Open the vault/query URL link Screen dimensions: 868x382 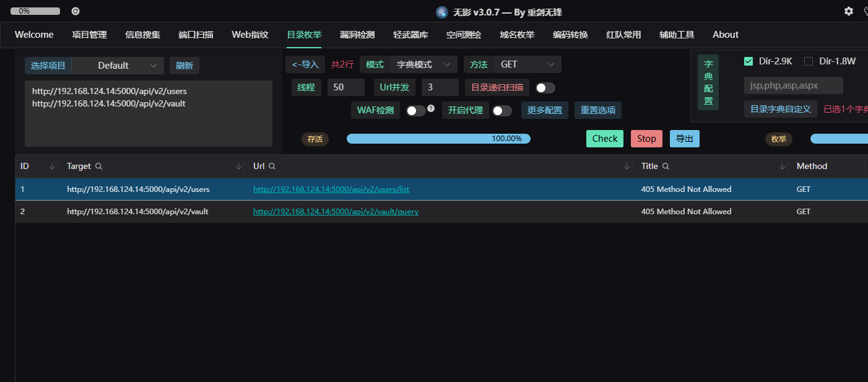336,212
